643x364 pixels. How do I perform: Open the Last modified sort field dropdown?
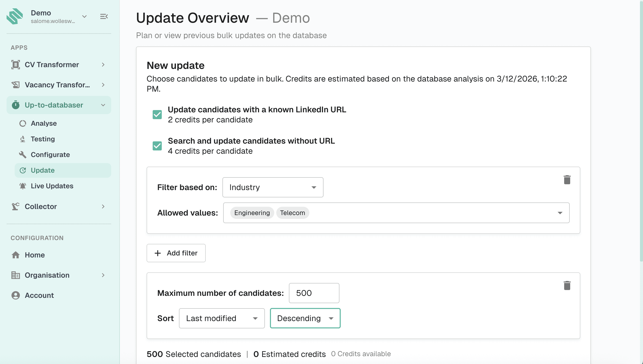click(222, 318)
